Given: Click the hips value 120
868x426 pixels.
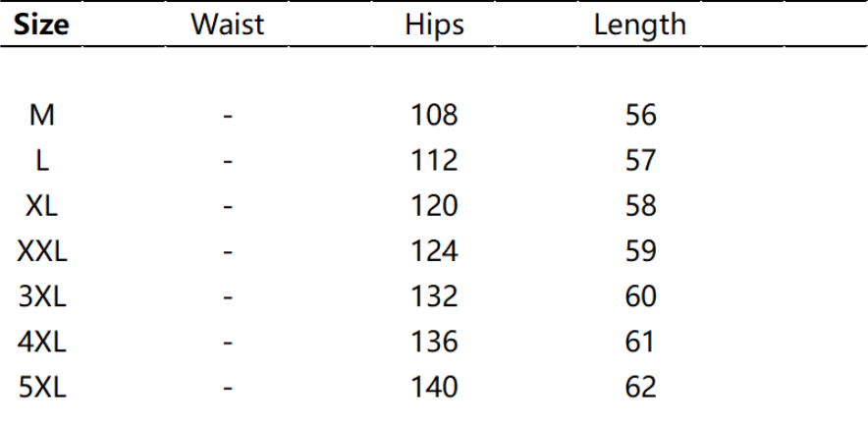Looking at the screenshot, I should 434,206.
